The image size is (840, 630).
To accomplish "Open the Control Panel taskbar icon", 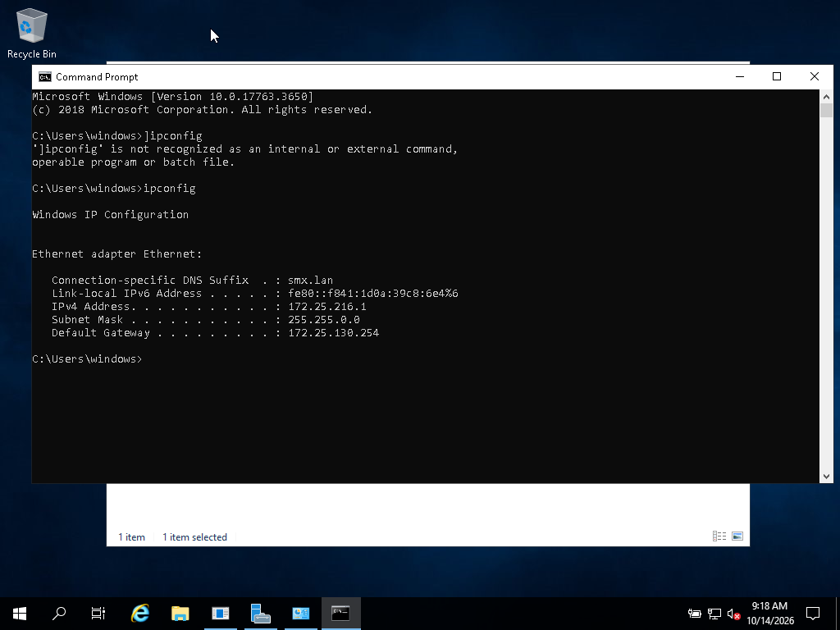I will coord(300,614).
